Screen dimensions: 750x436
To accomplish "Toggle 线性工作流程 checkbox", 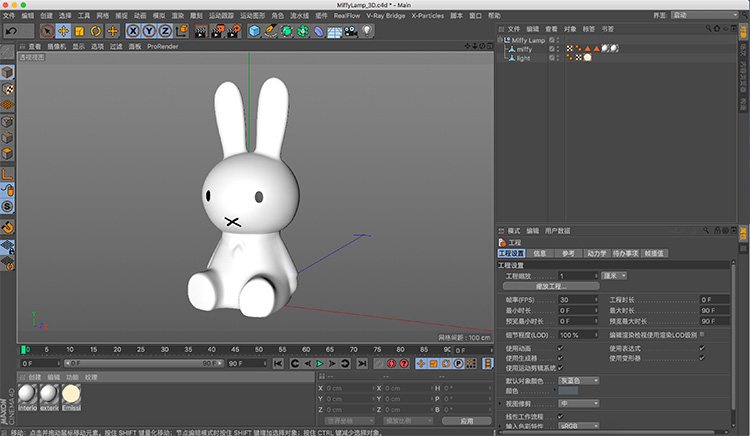I will pos(561,416).
